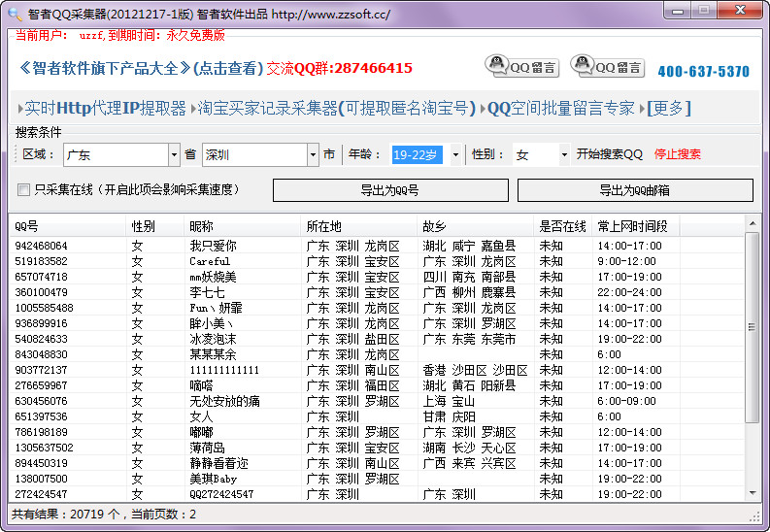This screenshot has height=532, width=770.
Task: Click 导出为QQ邮箱 button
Action: click(635, 190)
